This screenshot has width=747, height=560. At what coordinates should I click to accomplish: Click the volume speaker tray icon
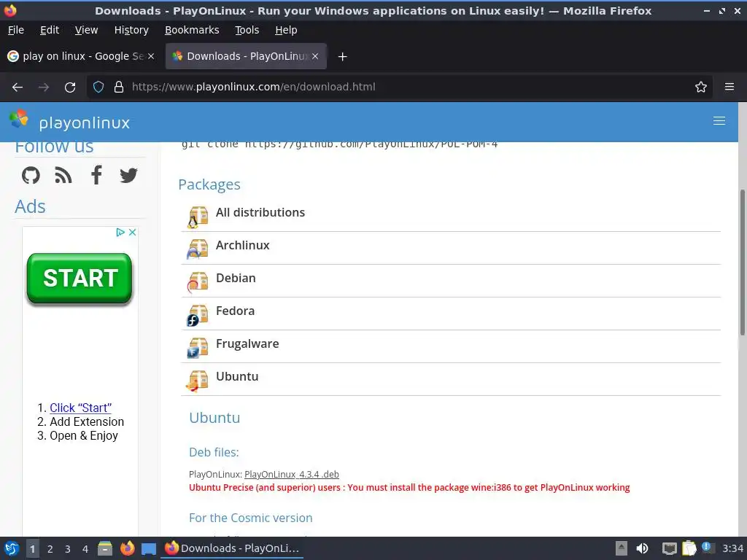click(642, 548)
